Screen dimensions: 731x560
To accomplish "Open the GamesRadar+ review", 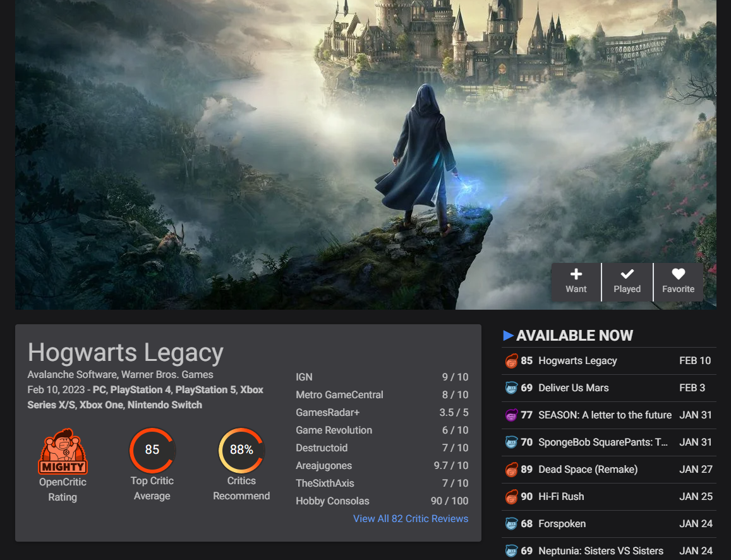I will tap(382, 412).
